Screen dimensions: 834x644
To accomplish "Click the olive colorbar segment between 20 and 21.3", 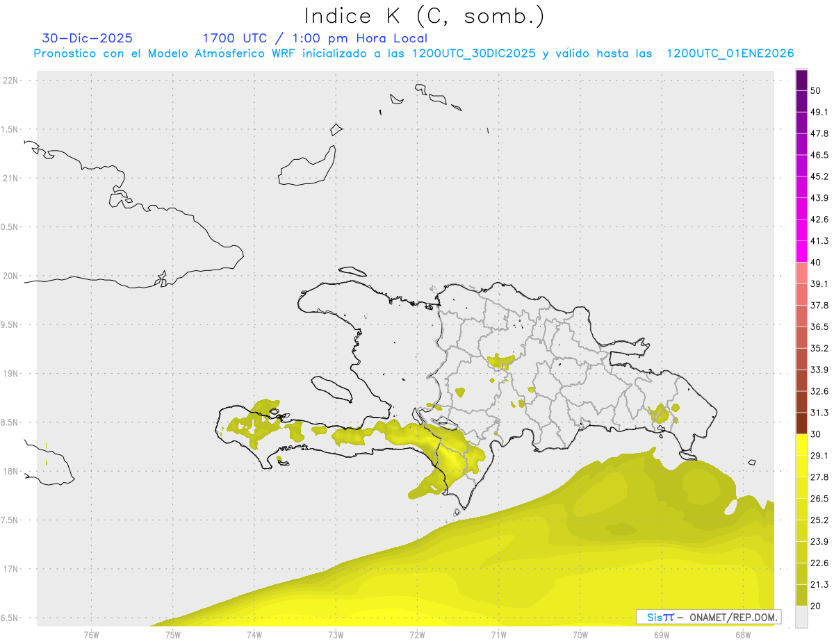I will point(801,595).
